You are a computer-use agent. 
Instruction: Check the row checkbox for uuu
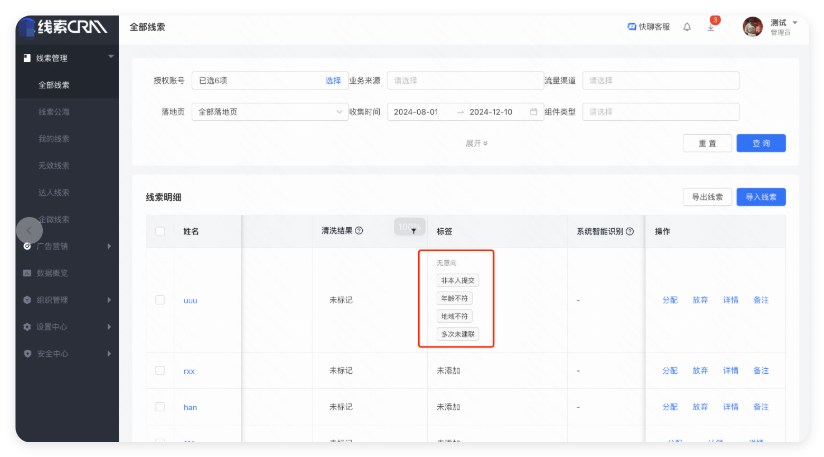point(160,300)
